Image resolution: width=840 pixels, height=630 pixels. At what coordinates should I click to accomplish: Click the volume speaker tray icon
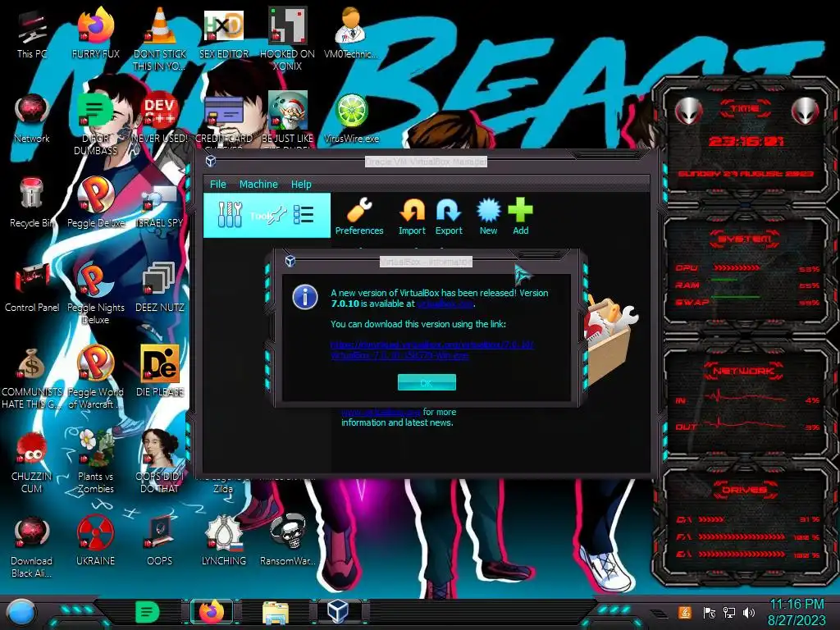[749, 612]
